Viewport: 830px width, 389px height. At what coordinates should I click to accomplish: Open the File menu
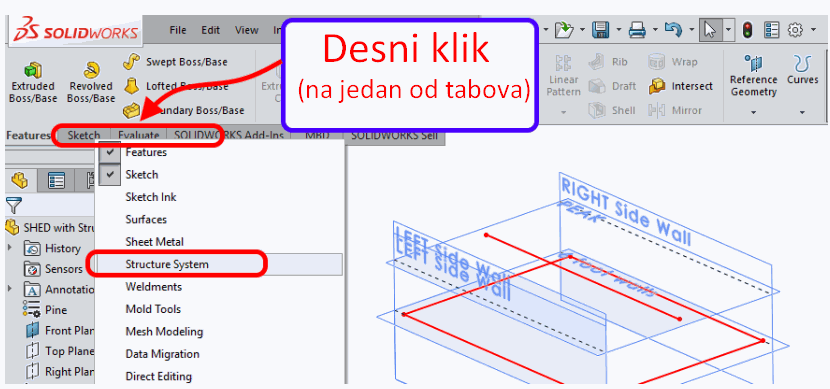[x=178, y=30]
